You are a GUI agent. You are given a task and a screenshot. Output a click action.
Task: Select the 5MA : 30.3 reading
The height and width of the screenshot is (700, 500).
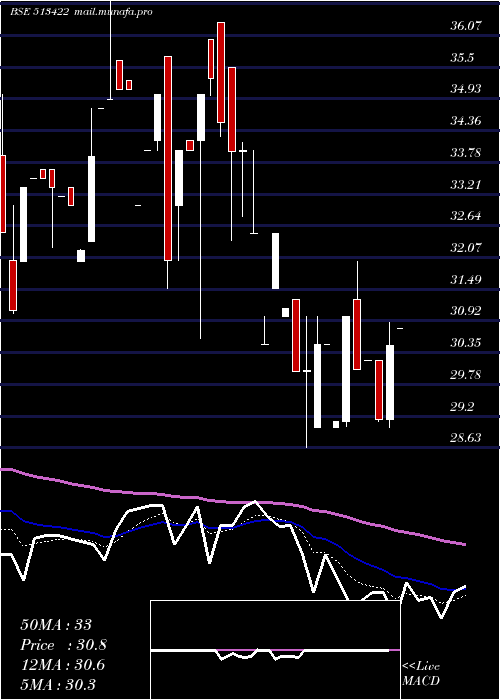tap(58, 685)
